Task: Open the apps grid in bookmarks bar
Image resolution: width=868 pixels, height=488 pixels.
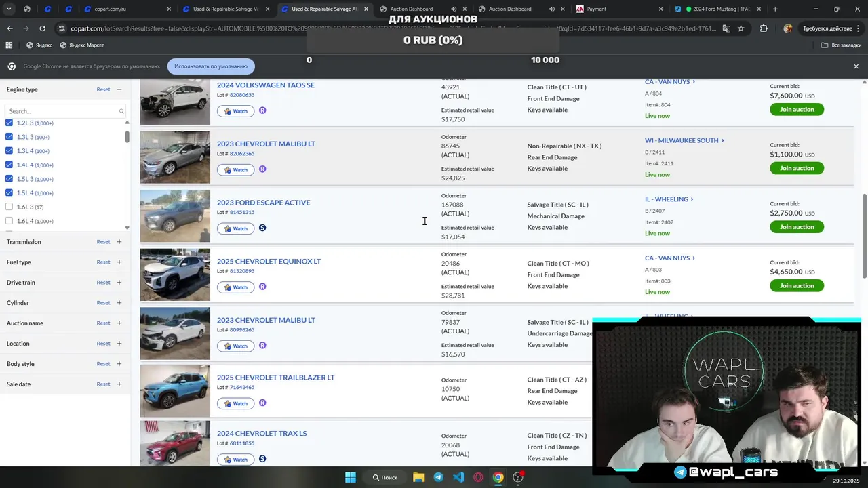Action: click(9, 45)
